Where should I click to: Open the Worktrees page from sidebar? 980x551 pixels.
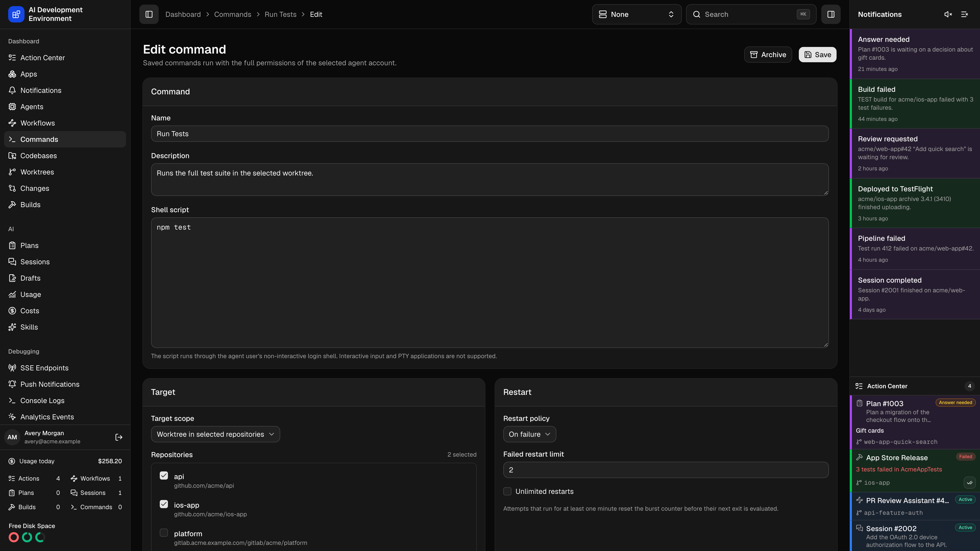click(x=65, y=172)
